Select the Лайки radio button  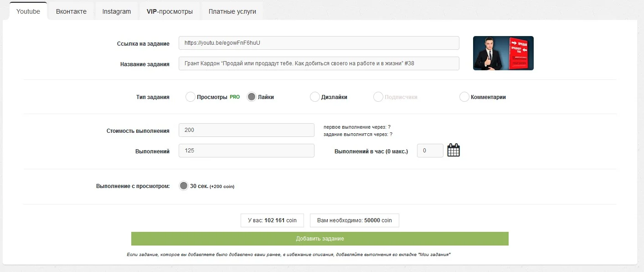click(x=251, y=97)
